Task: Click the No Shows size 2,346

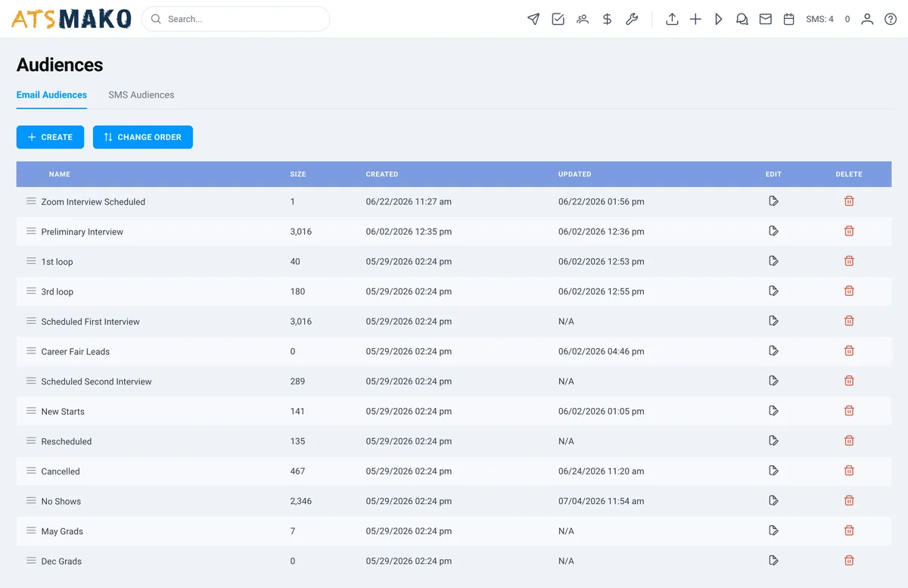Action: pos(301,501)
